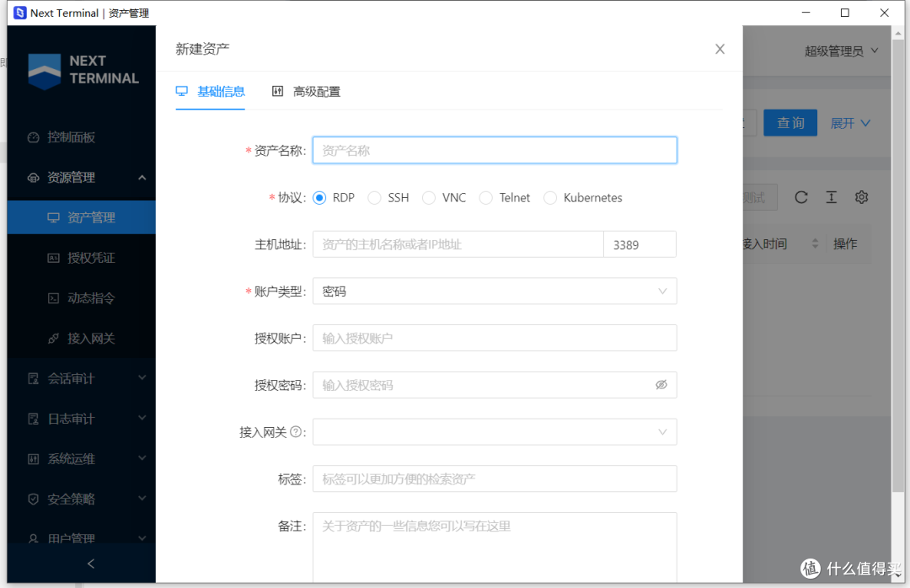Collapse the 资源管理 menu section
This screenshot has width=910, height=588.
(81, 178)
